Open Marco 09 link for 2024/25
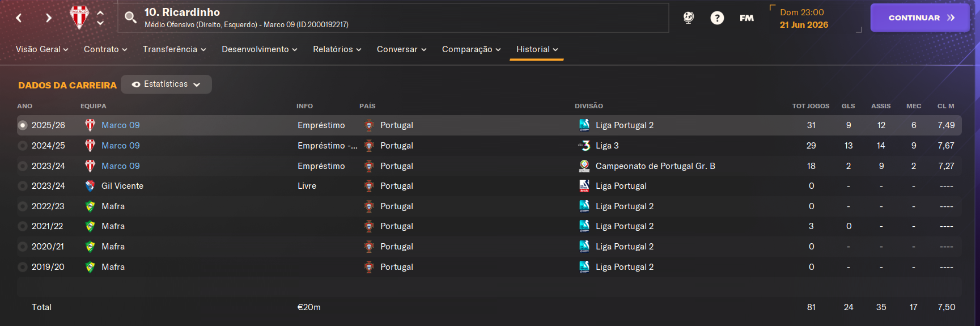The image size is (980, 326). [x=121, y=146]
